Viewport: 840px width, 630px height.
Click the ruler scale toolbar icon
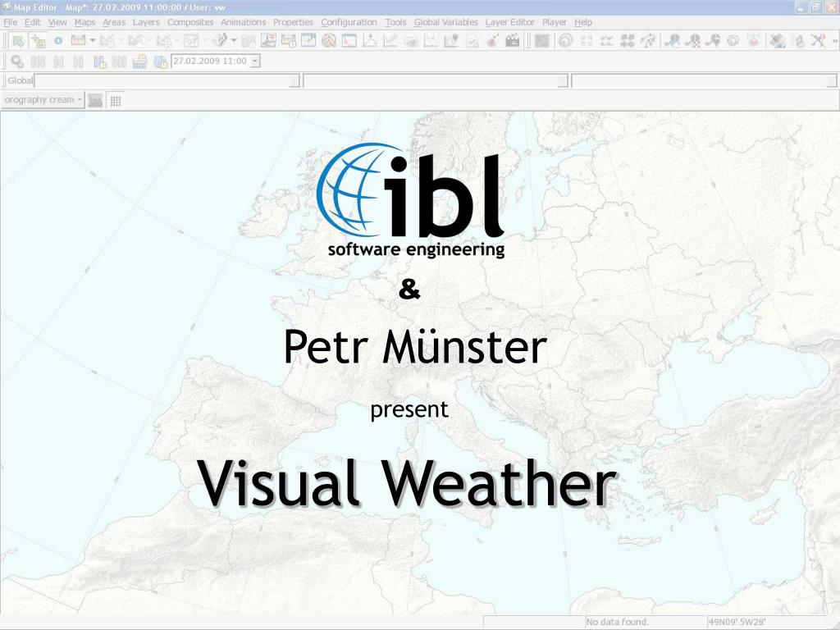pos(78,40)
